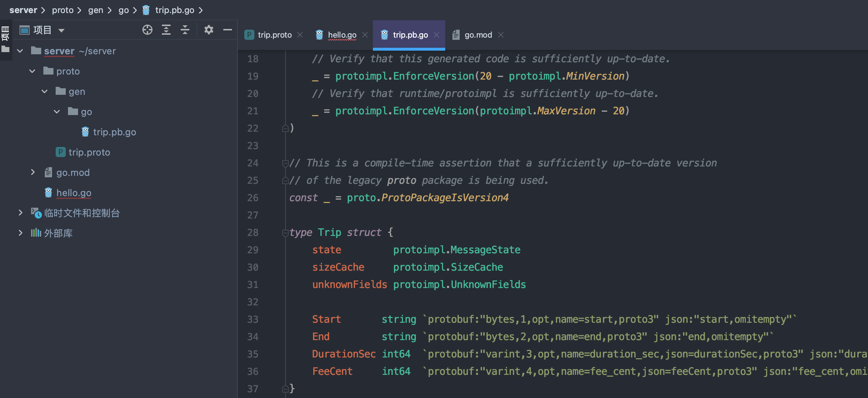The height and width of the screenshot is (398, 868).
Task: Click the vertical Project tool window tab
Action: 5,33
